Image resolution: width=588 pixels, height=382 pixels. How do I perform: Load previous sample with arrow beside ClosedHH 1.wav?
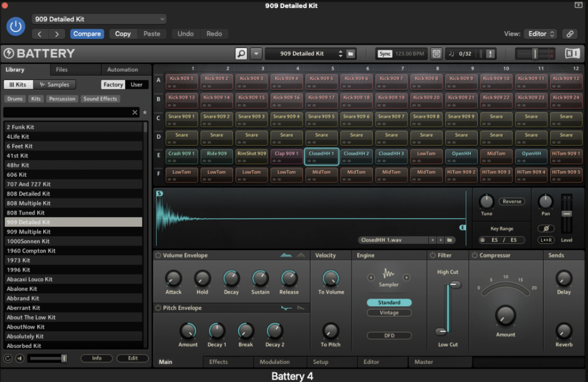click(x=432, y=240)
